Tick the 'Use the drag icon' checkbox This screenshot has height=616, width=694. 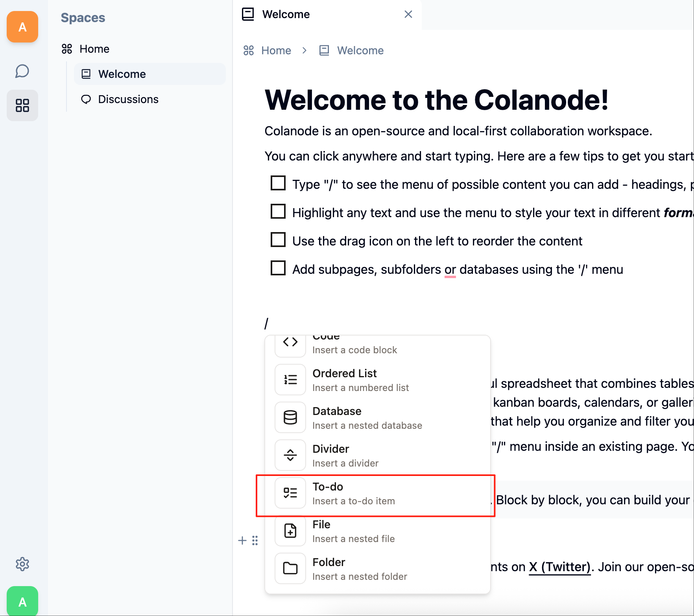pyautogui.click(x=278, y=240)
